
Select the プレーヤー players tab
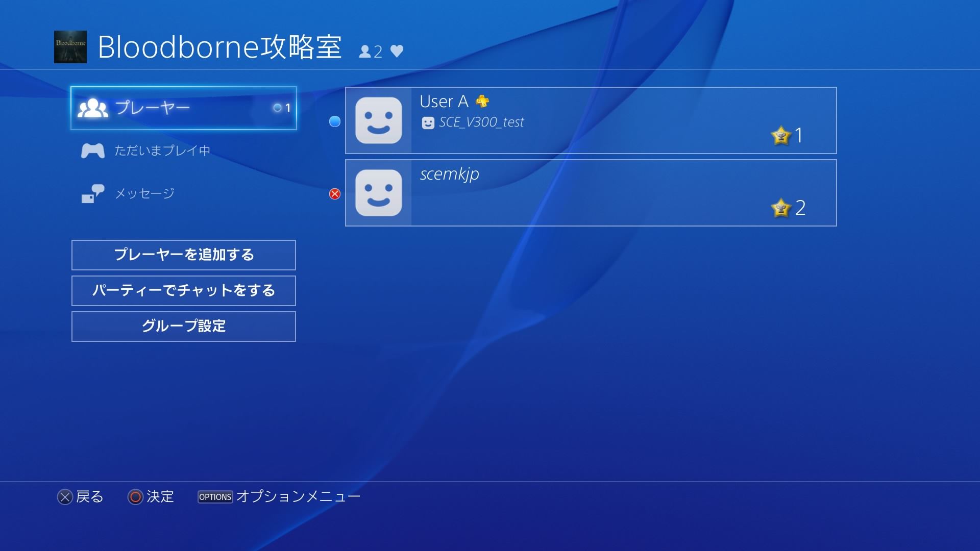coord(184,108)
